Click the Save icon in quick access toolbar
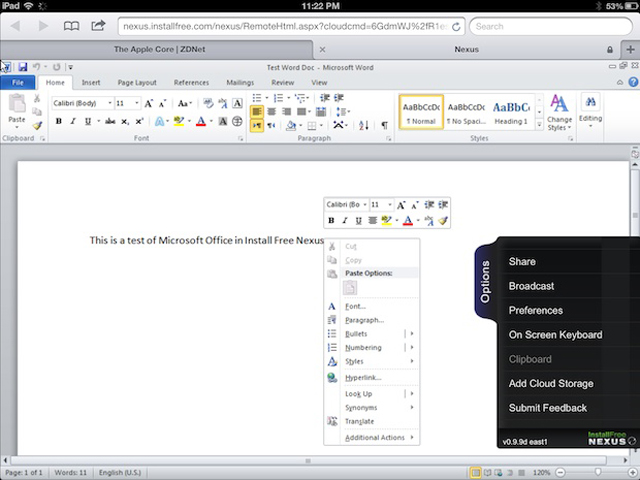Screen dimensions: 640x480 [x=23, y=67]
